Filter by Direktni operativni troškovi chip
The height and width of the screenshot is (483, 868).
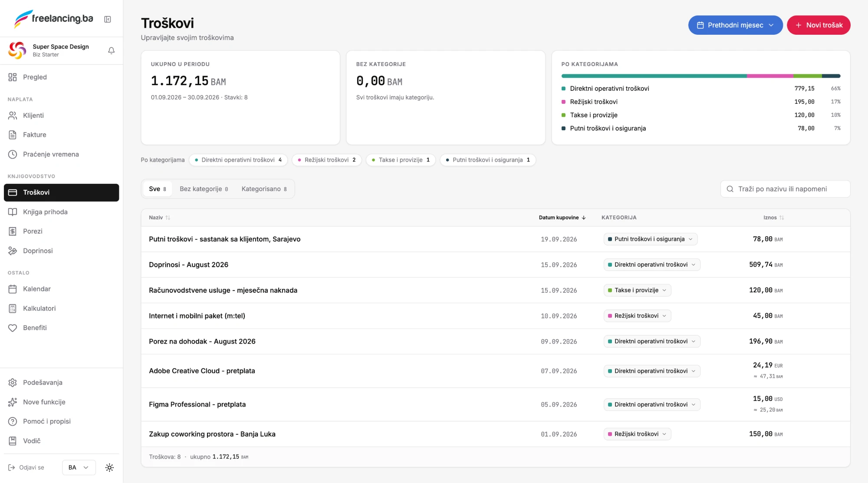pyautogui.click(x=238, y=160)
